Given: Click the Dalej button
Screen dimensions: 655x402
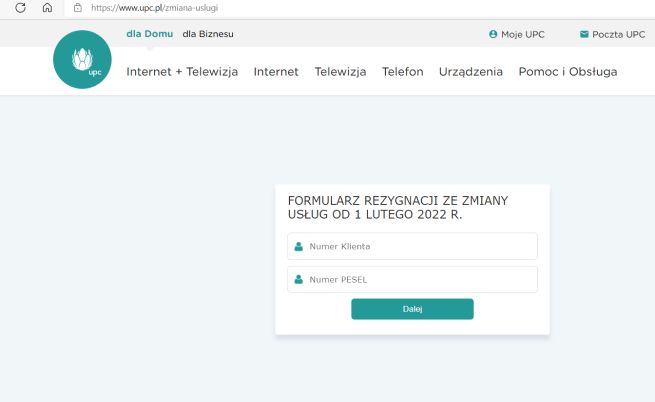Looking at the screenshot, I should click(412, 309).
